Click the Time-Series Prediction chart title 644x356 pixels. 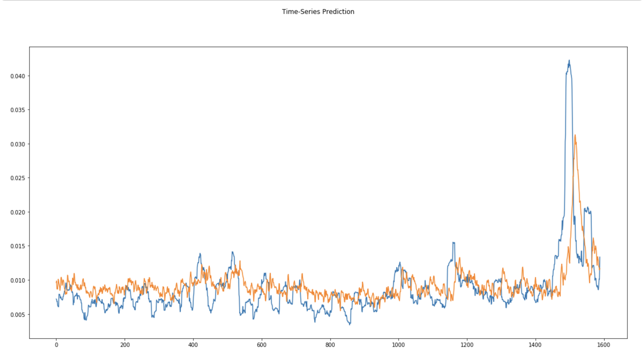coord(318,12)
